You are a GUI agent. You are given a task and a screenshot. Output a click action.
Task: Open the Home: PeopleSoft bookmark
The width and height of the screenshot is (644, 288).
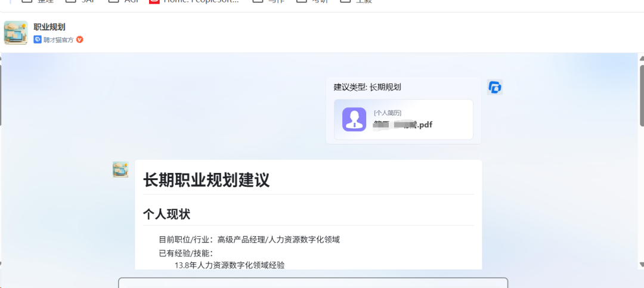pyautogui.click(x=194, y=1)
